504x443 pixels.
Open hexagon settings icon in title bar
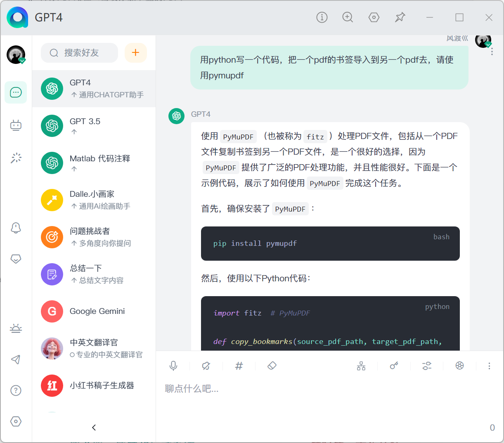click(374, 17)
